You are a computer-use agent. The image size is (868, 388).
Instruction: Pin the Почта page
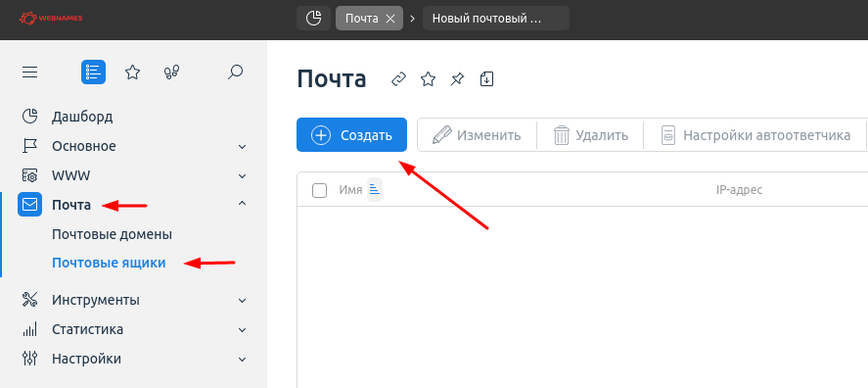point(457,79)
